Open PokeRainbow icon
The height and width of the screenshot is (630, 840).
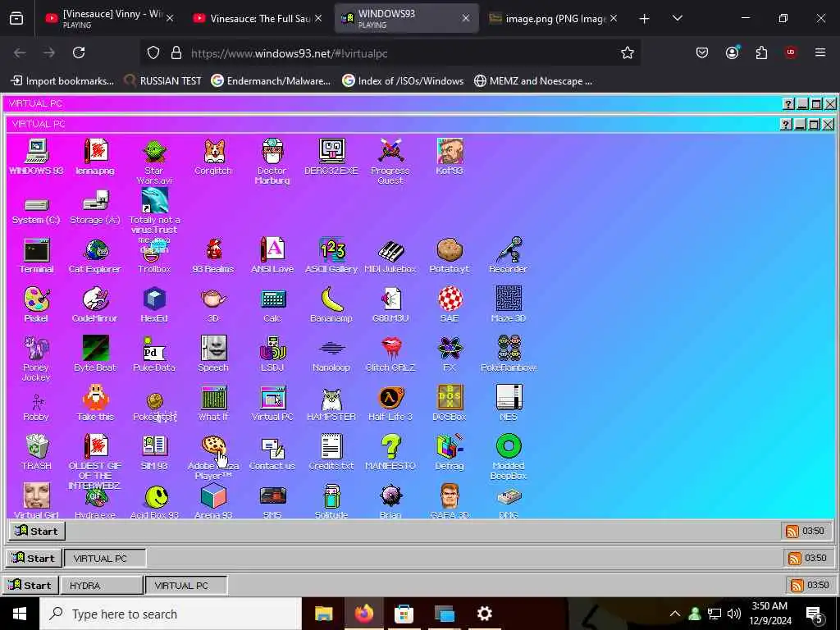(x=509, y=354)
